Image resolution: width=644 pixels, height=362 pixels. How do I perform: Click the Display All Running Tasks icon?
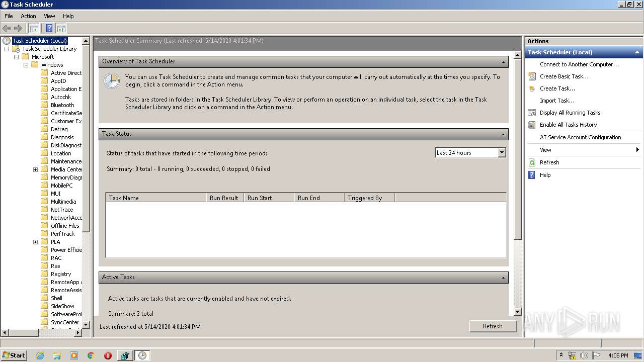532,113
